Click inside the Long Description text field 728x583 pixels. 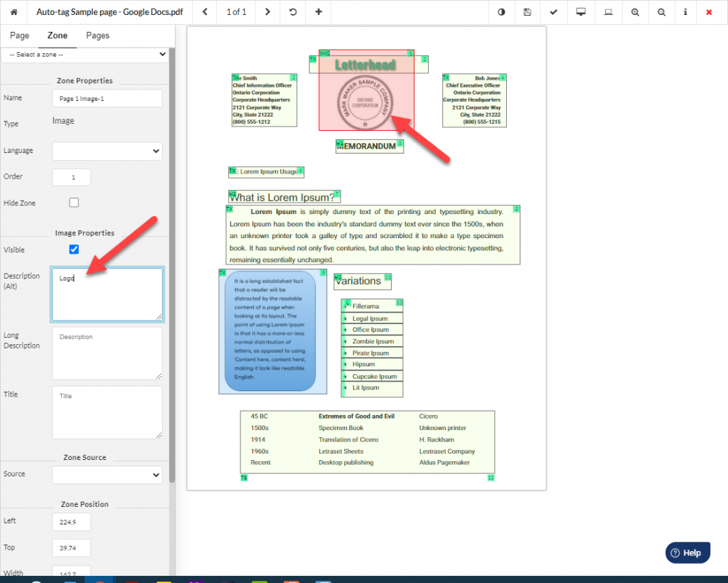tap(107, 353)
